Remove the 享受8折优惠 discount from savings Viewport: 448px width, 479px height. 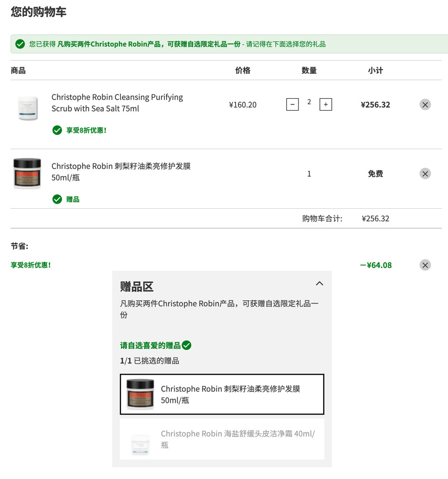(x=425, y=265)
